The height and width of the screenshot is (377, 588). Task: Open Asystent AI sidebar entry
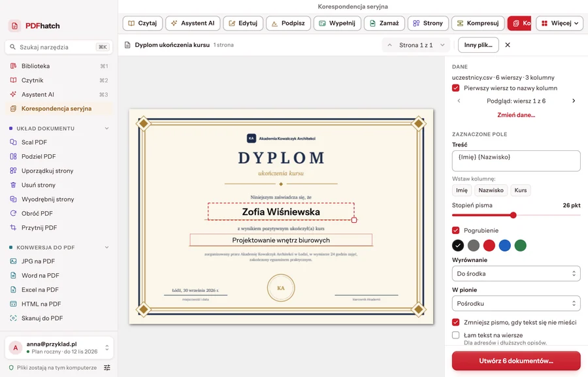pos(59,95)
